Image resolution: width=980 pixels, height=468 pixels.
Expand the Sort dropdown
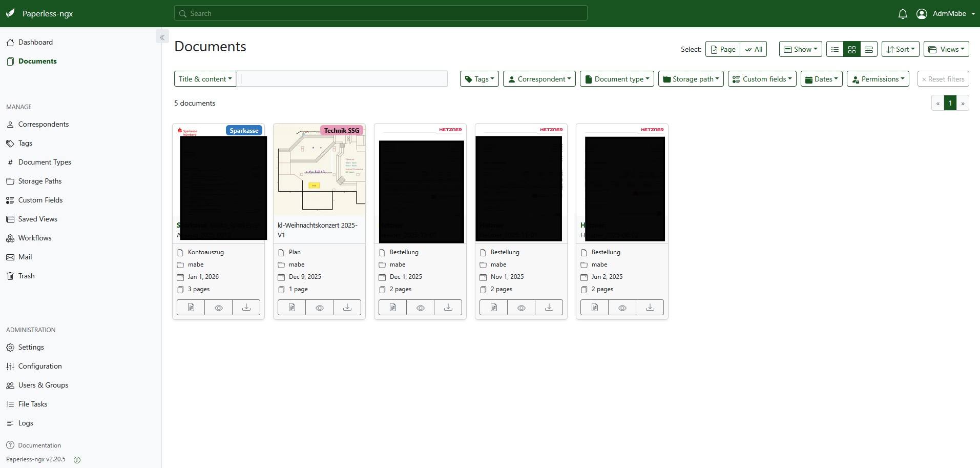900,49
